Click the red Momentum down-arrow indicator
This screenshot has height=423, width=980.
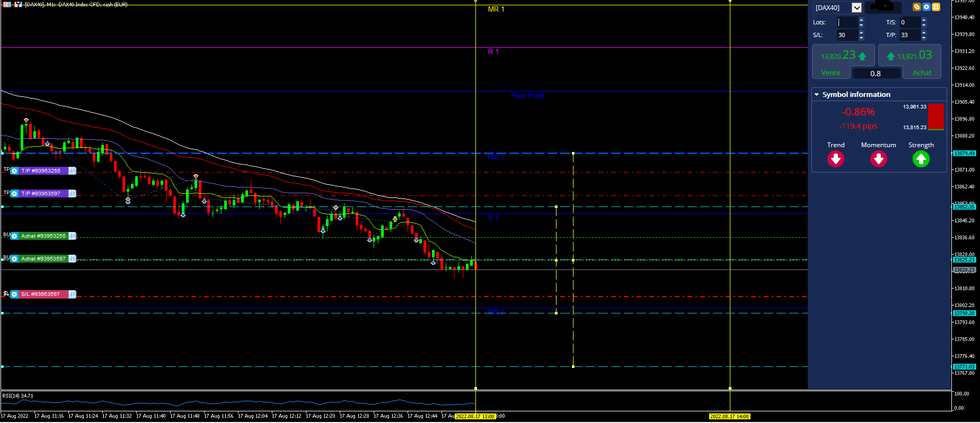pos(879,159)
